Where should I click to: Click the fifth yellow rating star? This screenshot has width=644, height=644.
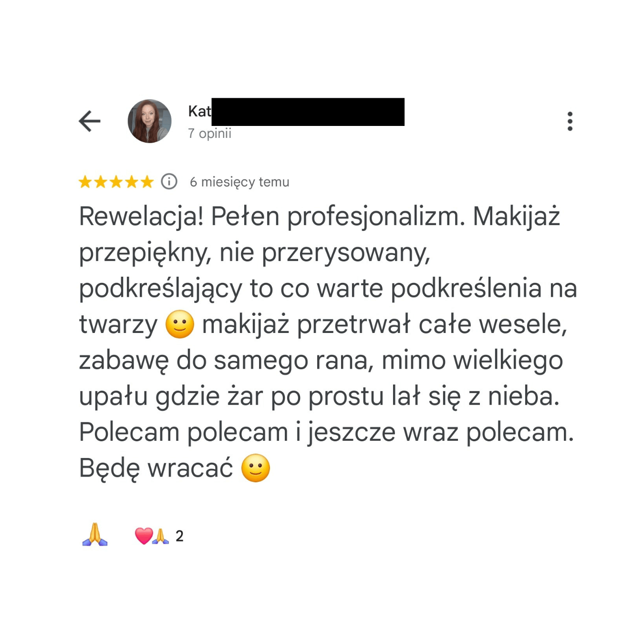[147, 182]
